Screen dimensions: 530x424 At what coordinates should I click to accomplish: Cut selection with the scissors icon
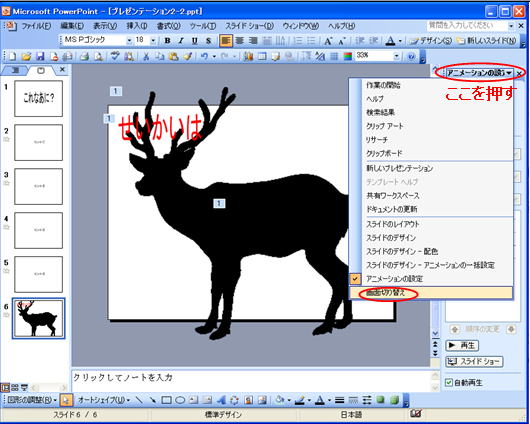(x=146, y=56)
